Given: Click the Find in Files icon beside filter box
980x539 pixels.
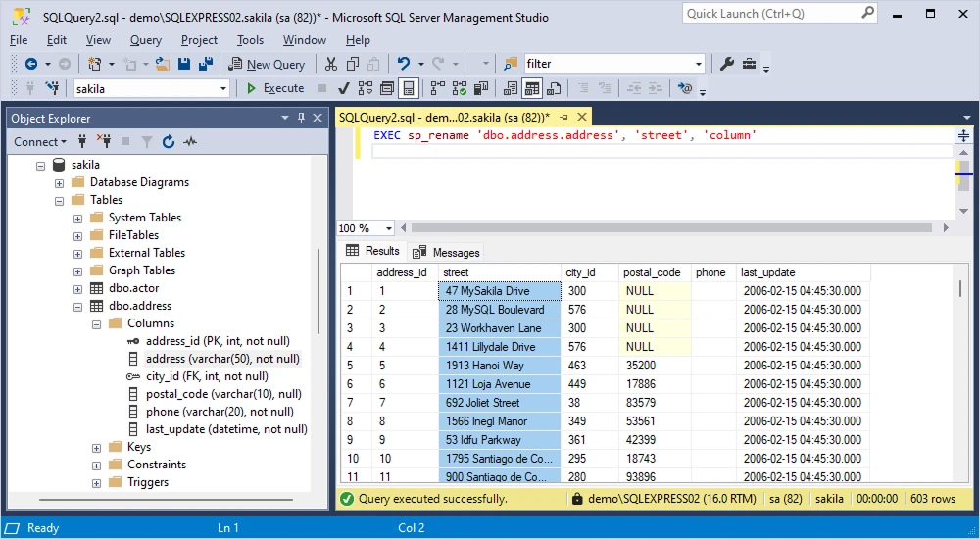Looking at the screenshot, I should (x=511, y=64).
